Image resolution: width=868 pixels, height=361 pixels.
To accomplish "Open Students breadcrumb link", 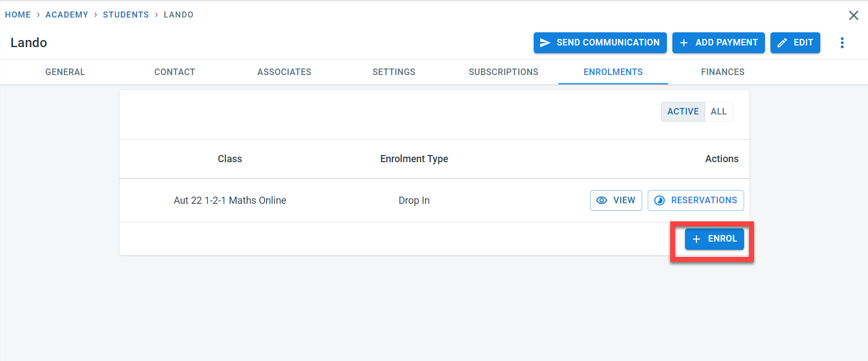I will point(126,15).
